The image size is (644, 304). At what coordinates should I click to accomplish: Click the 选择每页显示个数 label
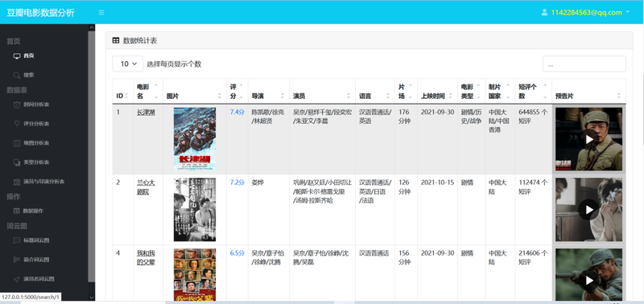point(174,64)
